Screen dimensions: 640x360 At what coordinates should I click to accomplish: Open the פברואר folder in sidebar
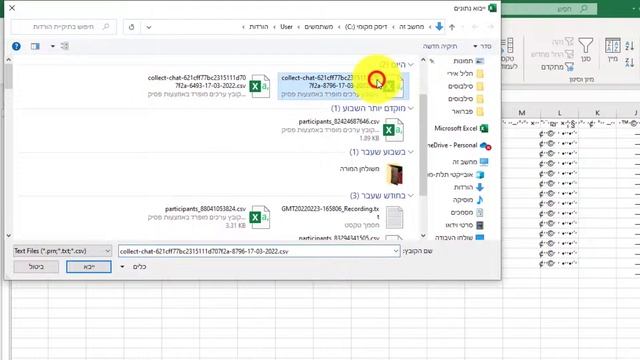tap(468, 111)
